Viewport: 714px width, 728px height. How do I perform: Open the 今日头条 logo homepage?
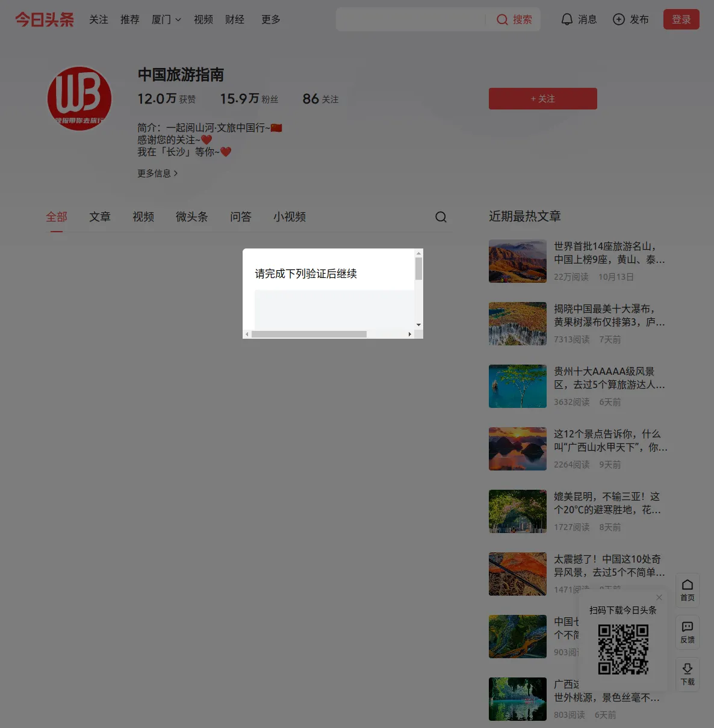point(45,19)
